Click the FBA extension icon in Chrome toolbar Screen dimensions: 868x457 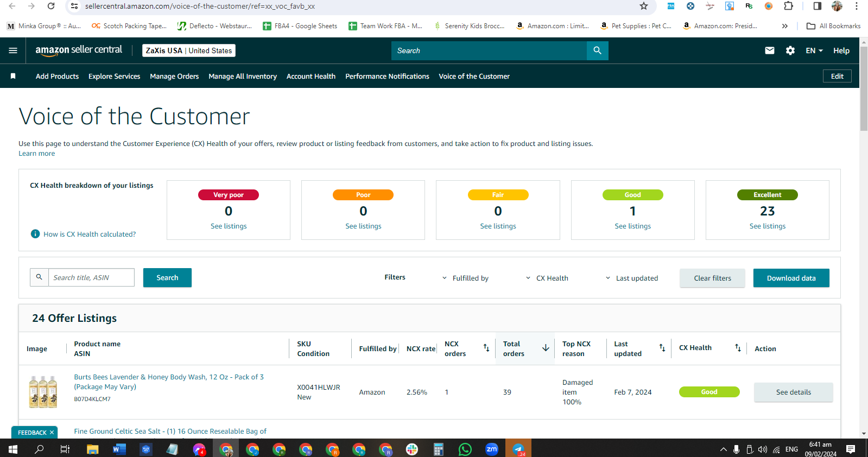pos(671,6)
